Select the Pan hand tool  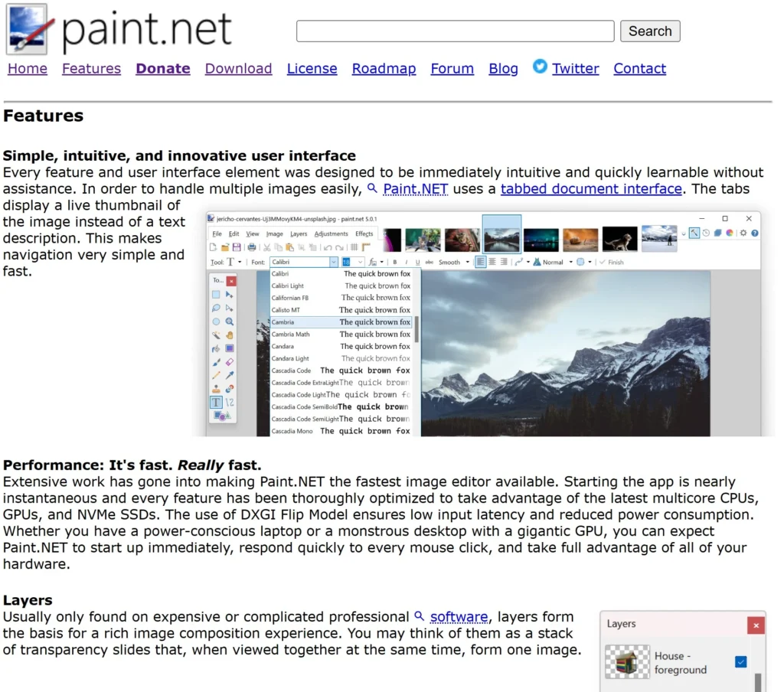click(230, 335)
